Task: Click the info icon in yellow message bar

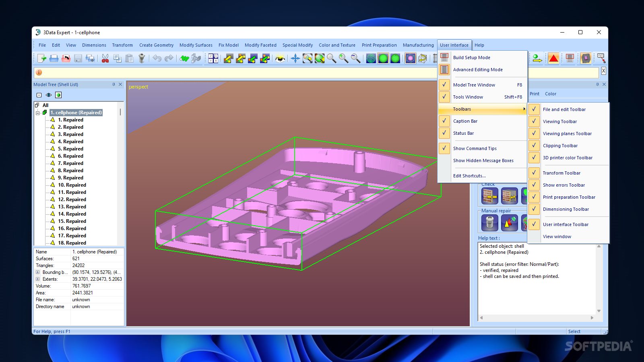Action: (x=39, y=72)
